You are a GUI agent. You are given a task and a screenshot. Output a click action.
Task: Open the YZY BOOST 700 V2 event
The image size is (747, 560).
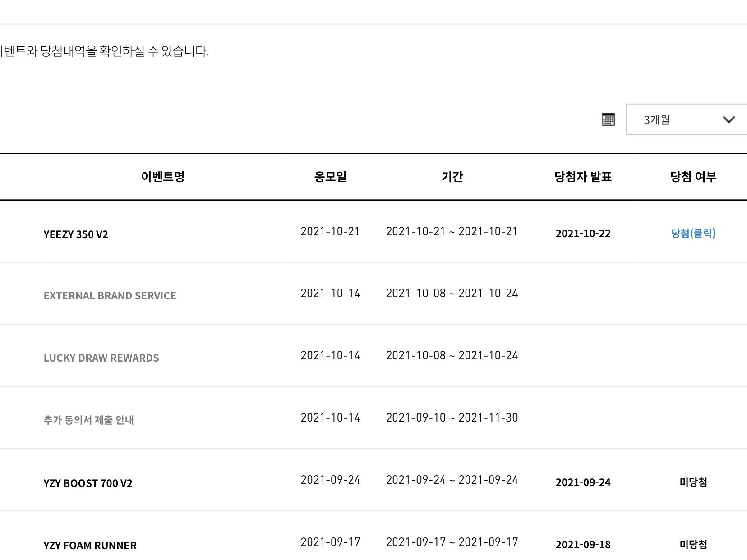point(88,483)
